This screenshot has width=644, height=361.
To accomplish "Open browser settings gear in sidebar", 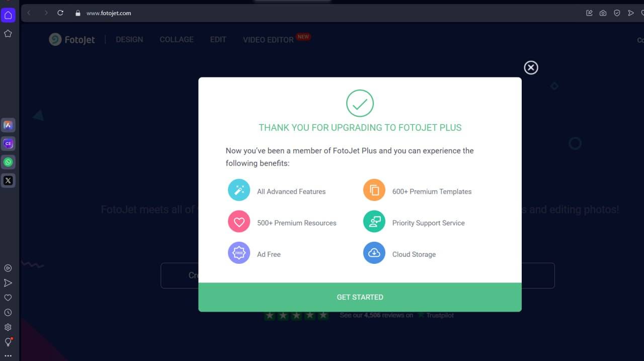I will tap(8, 327).
